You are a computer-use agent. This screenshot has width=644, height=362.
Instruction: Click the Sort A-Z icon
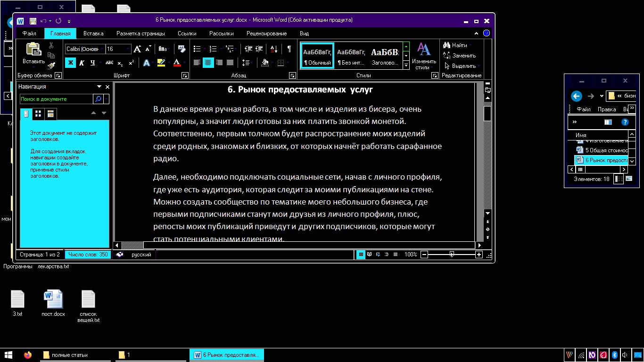click(x=273, y=49)
